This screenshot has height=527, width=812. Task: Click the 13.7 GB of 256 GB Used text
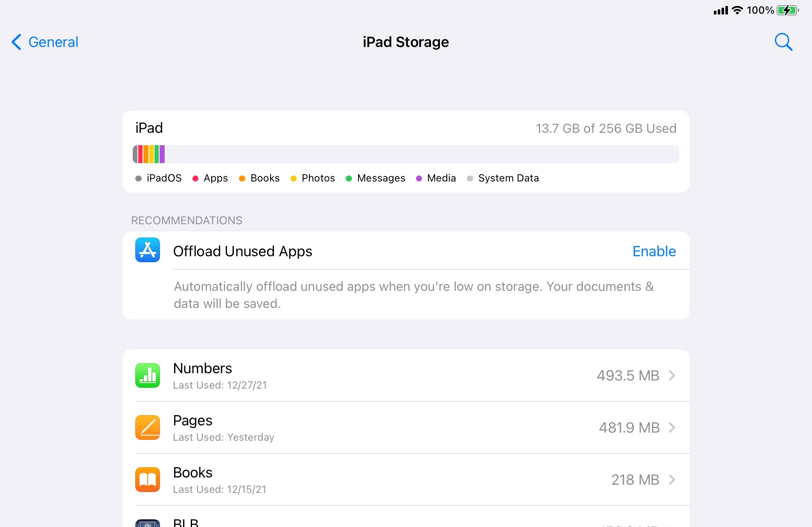pyautogui.click(x=606, y=129)
